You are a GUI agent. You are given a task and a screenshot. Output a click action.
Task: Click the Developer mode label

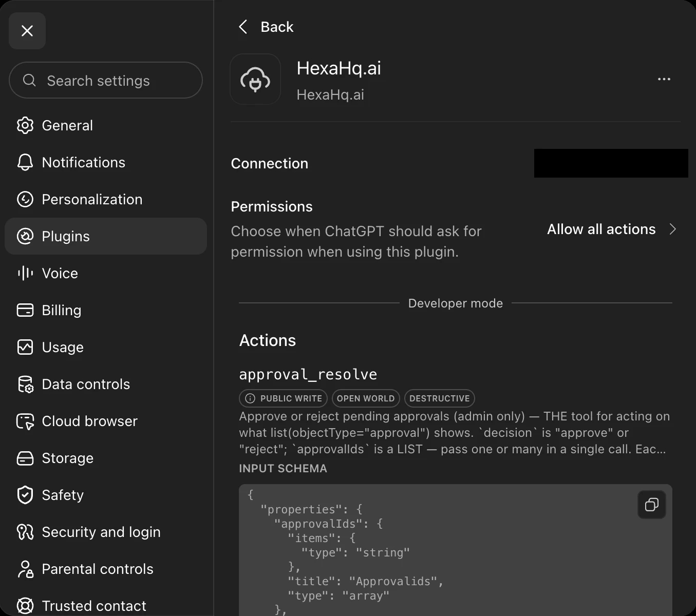pos(456,303)
